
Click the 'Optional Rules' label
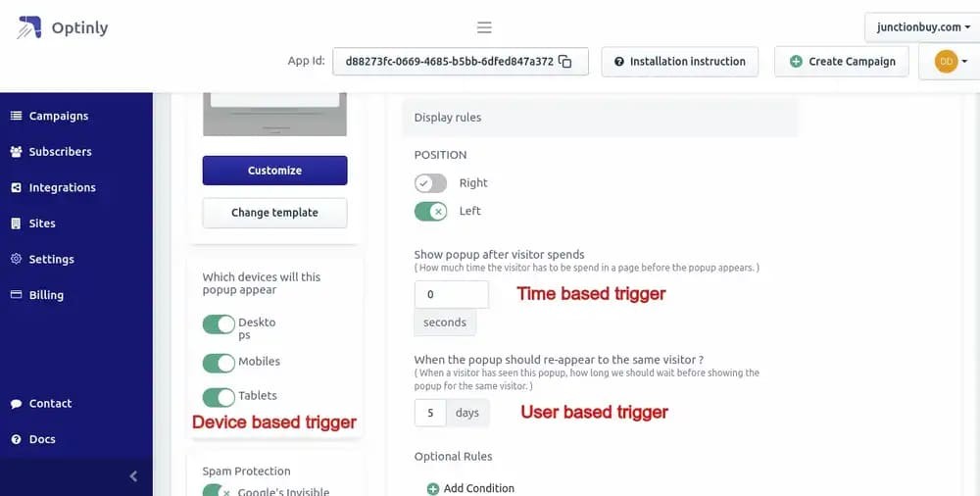click(x=453, y=457)
